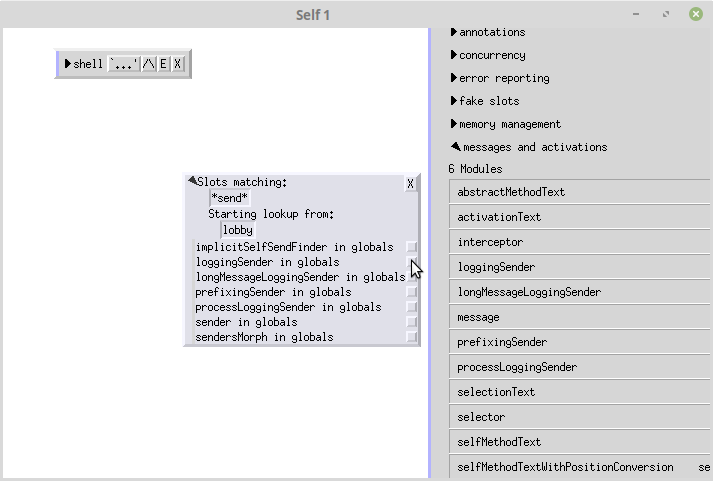Open the selfMethodText slot
713x481 pixels.
point(579,442)
